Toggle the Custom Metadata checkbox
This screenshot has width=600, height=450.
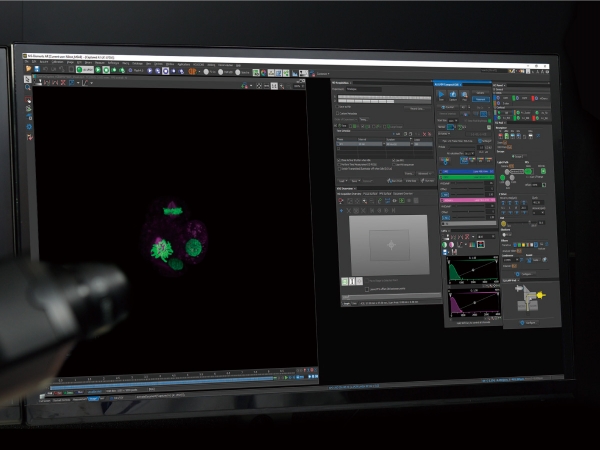(x=338, y=114)
